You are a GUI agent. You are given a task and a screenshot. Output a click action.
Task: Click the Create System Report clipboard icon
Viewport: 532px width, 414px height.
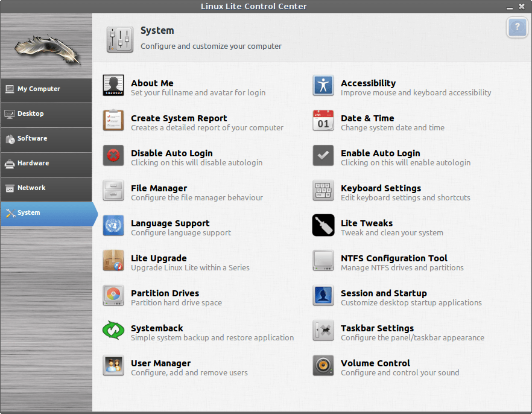pos(113,121)
